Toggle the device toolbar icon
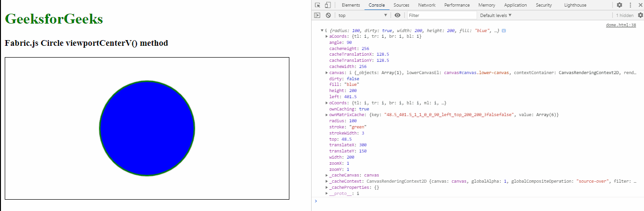The height and width of the screenshot is (211, 644). (327, 5)
